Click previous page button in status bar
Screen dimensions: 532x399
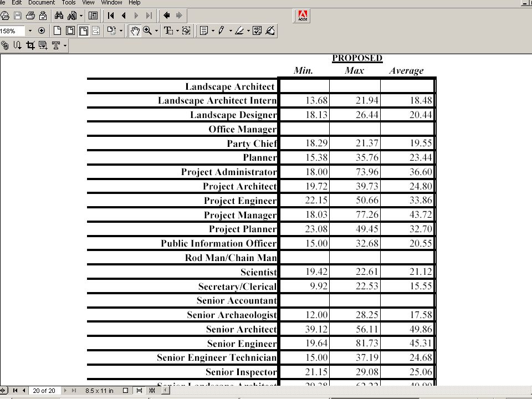[24, 391]
